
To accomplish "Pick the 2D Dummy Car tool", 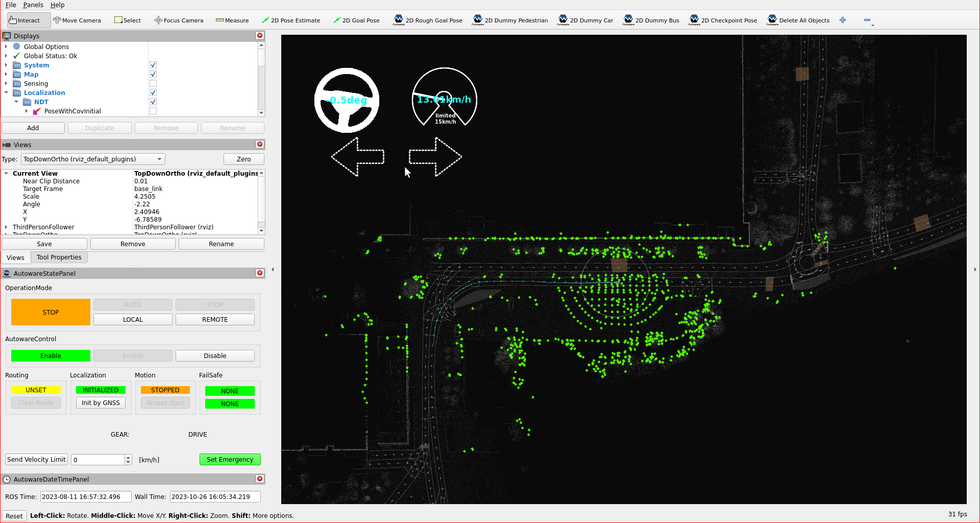I will [x=585, y=20].
